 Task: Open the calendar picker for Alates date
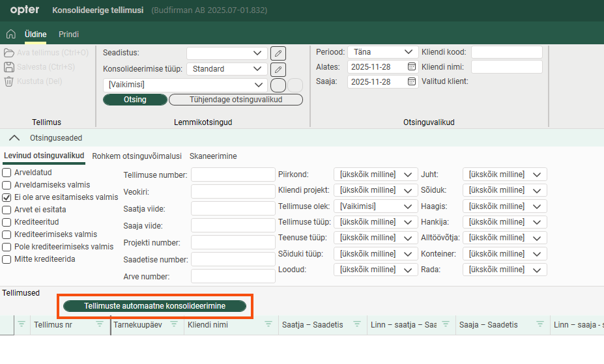click(x=411, y=66)
